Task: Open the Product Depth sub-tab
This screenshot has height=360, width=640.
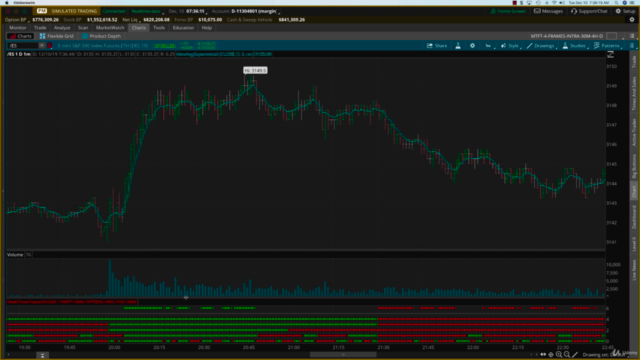Action: coord(101,36)
